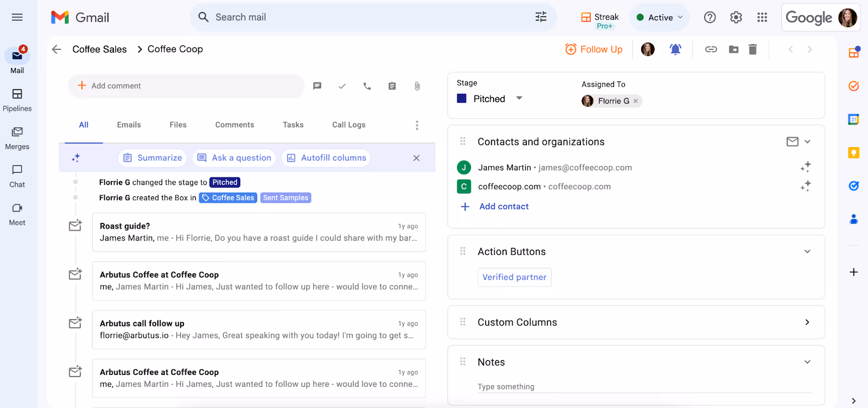Switch to the Files tab
Image resolution: width=868 pixels, height=408 pixels.
tap(178, 125)
